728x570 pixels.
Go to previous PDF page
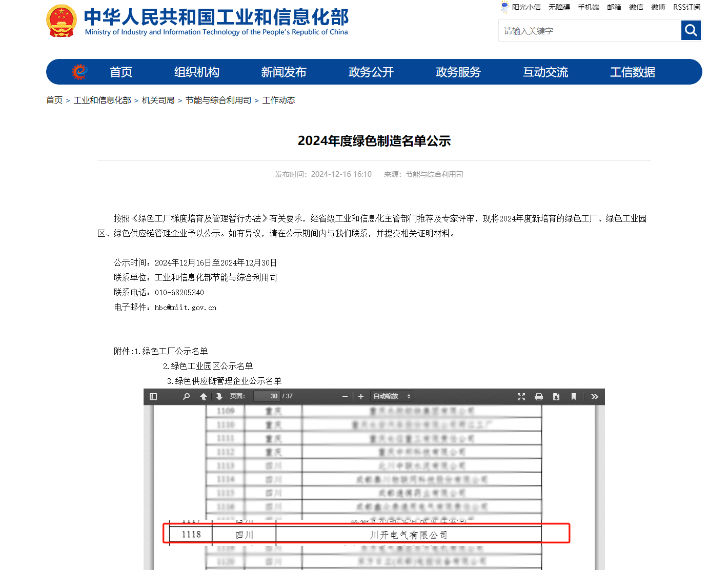click(204, 397)
